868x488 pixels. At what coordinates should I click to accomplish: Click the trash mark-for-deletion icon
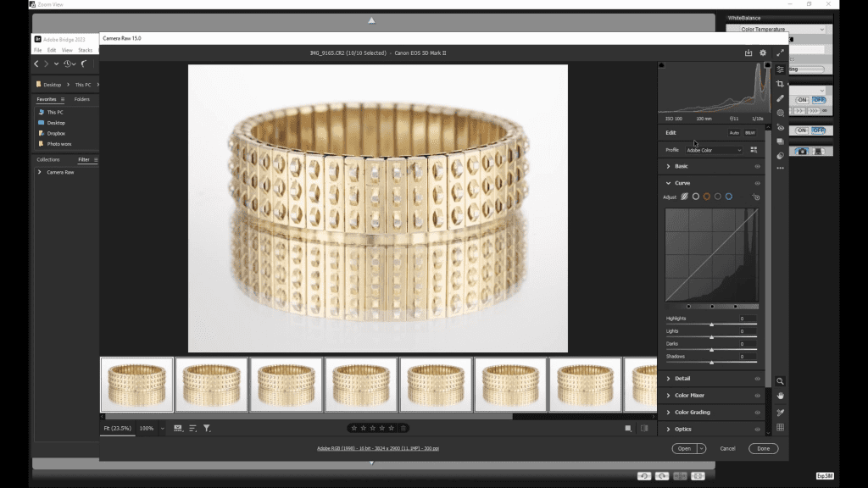(403, 428)
